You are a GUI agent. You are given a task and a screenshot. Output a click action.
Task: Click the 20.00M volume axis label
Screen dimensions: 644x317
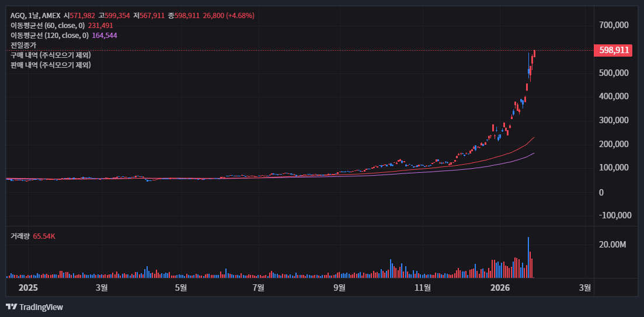pos(612,244)
